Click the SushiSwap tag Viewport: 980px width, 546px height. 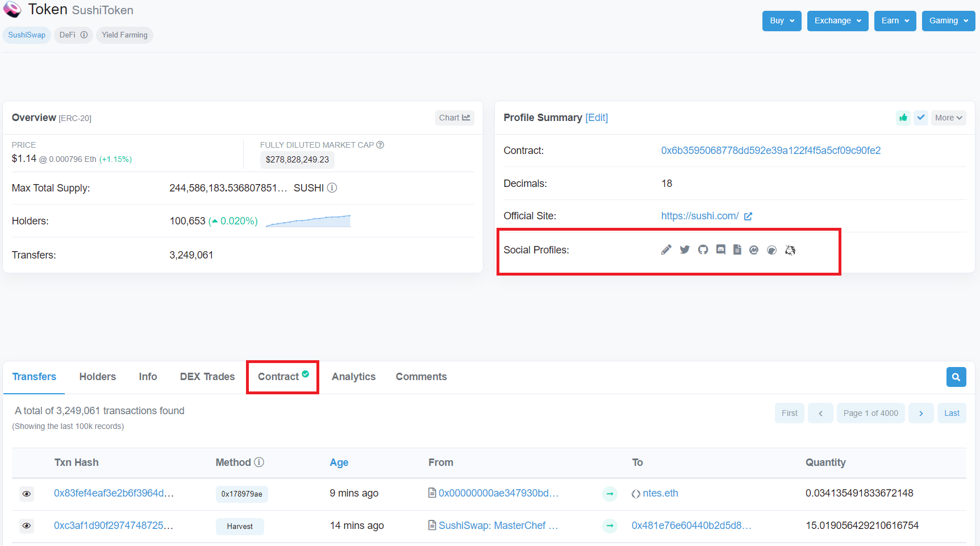click(27, 35)
